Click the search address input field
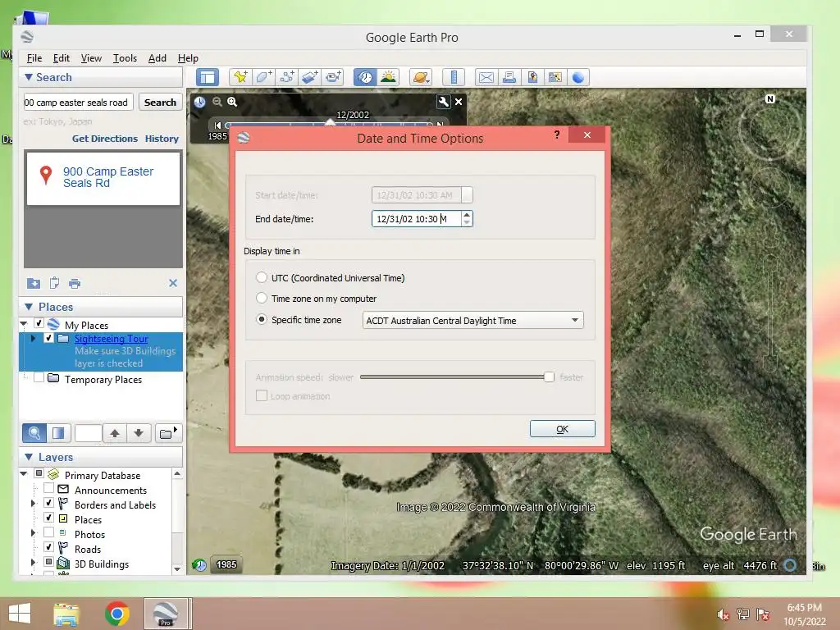840x630 pixels. [78, 103]
